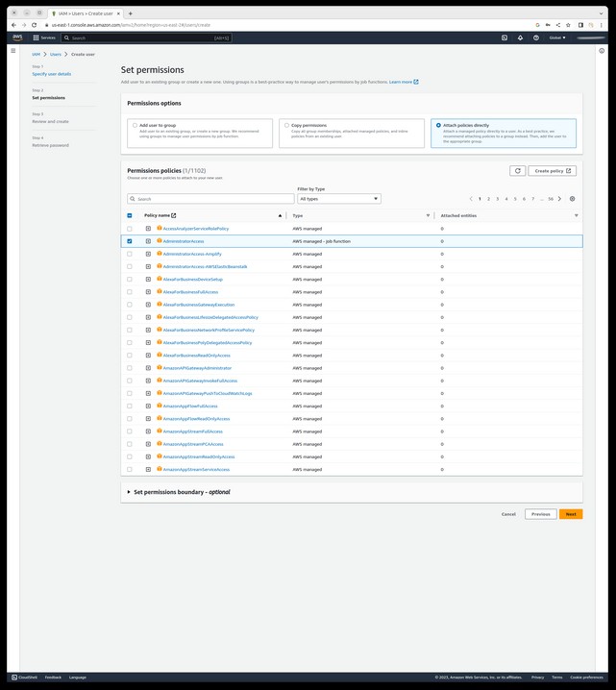The image size is (616, 690).
Task: Click the Create policy button
Action: coord(553,171)
